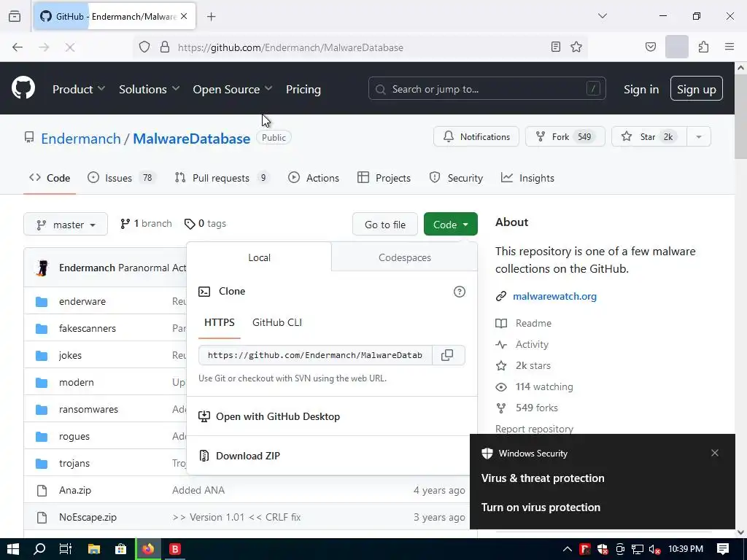This screenshot has height=560, width=747.
Task: Star the repository with Star button
Action: tap(649, 136)
